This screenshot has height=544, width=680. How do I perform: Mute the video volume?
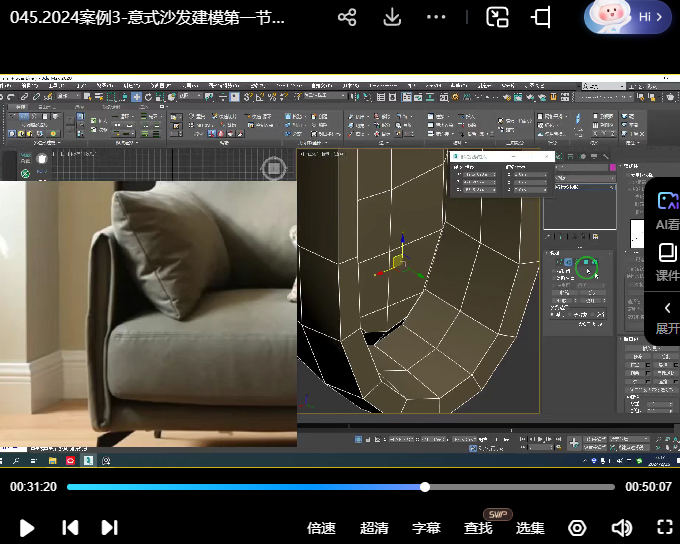[621, 527]
